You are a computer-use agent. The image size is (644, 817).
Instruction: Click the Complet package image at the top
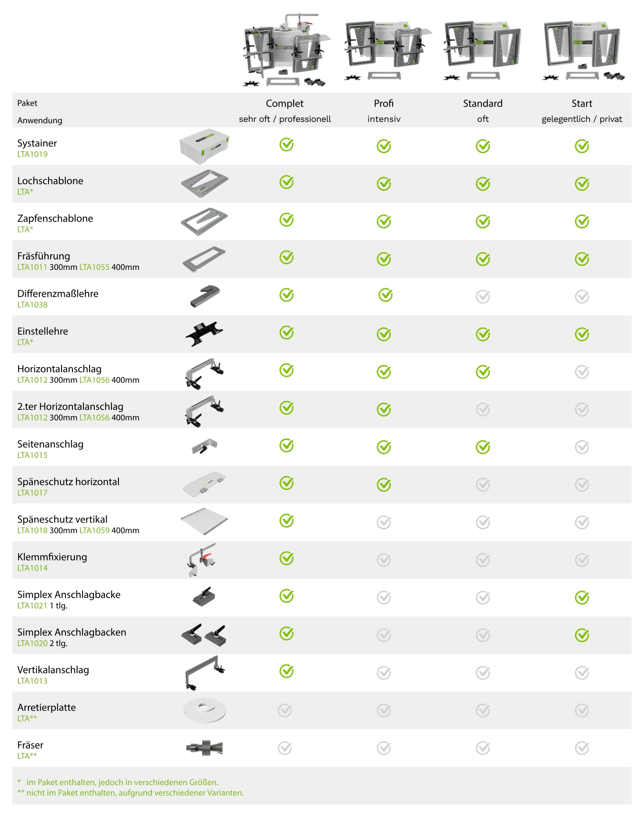coord(285,49)
